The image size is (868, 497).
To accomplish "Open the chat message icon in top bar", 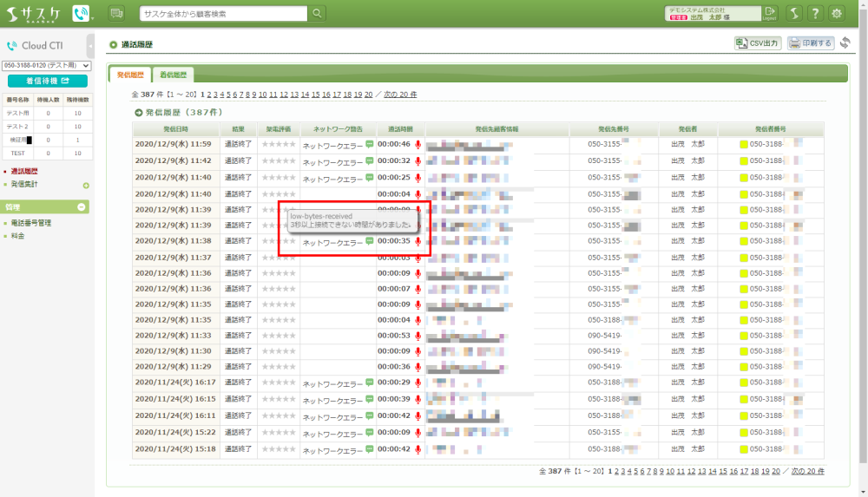I will click(x=116, y=13).
